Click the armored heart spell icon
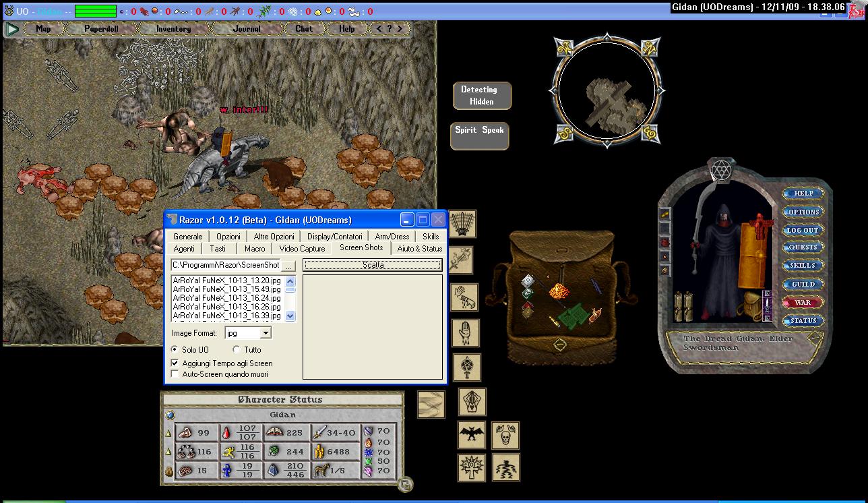Image resolution: width=868 pixels, height=503 pixels. coord(472,402)
